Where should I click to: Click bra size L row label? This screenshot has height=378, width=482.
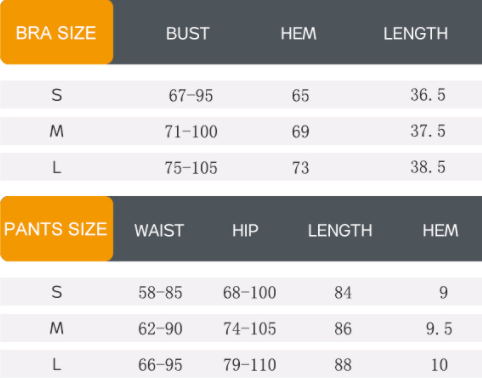coord(57,167)
